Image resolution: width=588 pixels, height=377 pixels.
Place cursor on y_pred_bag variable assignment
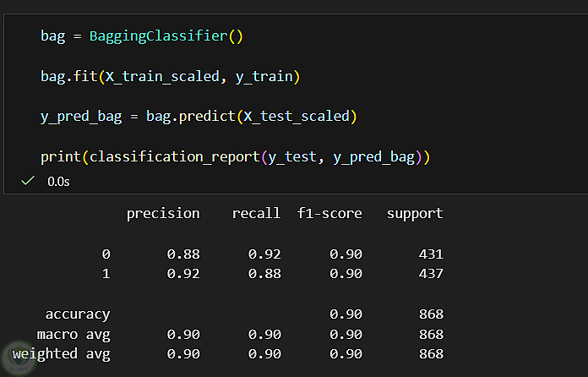[81, 117]
